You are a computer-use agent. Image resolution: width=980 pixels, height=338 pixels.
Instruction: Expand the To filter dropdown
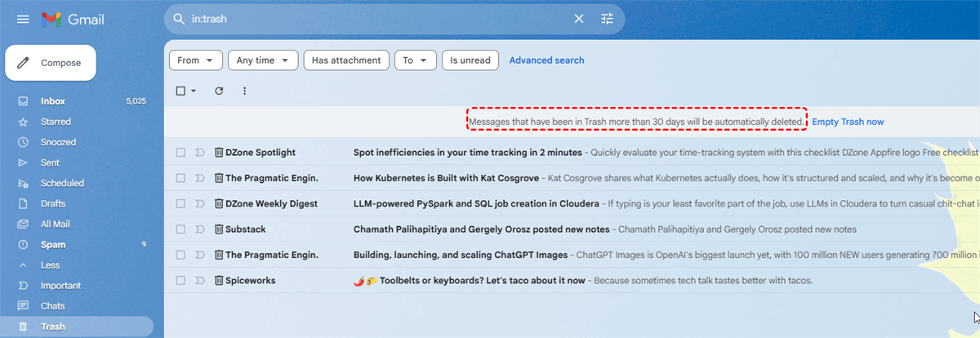[x=415, y=60]
